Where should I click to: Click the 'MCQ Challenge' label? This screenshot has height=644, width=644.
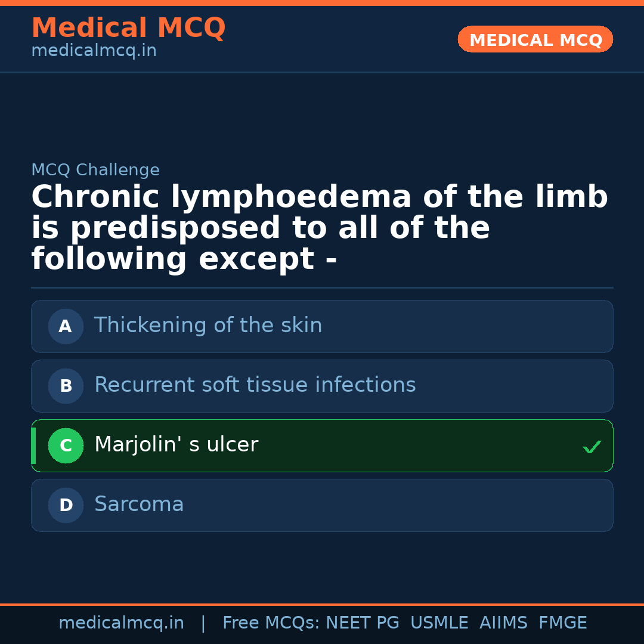pyautogui.click(x=95, y=170)
